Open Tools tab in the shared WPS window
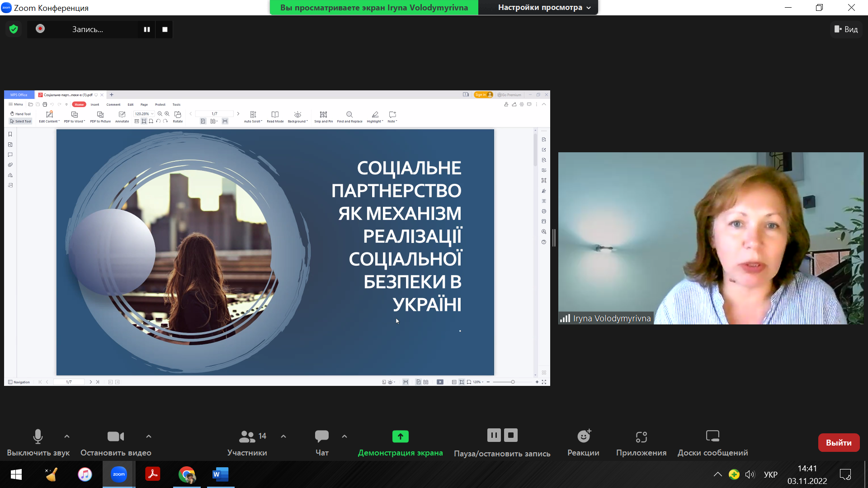Image resolution: width=868 pixels, height=488 pixels. point(176,104)
